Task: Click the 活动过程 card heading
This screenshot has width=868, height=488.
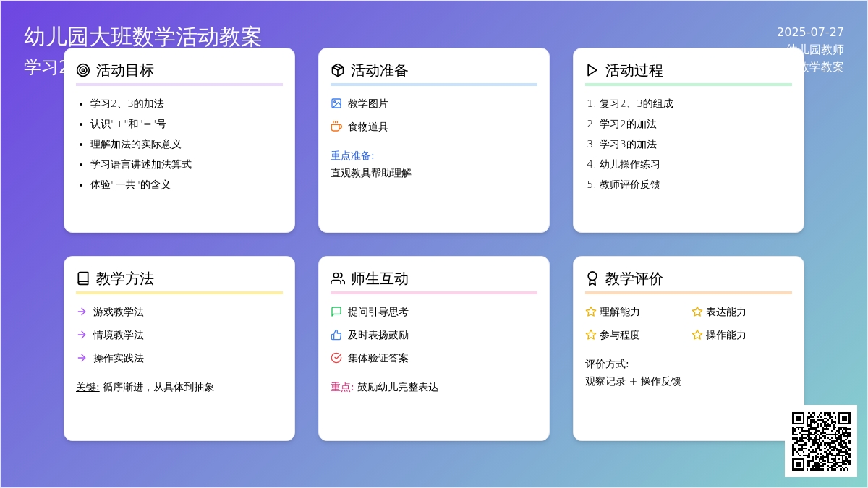Action: coord(634,70)
